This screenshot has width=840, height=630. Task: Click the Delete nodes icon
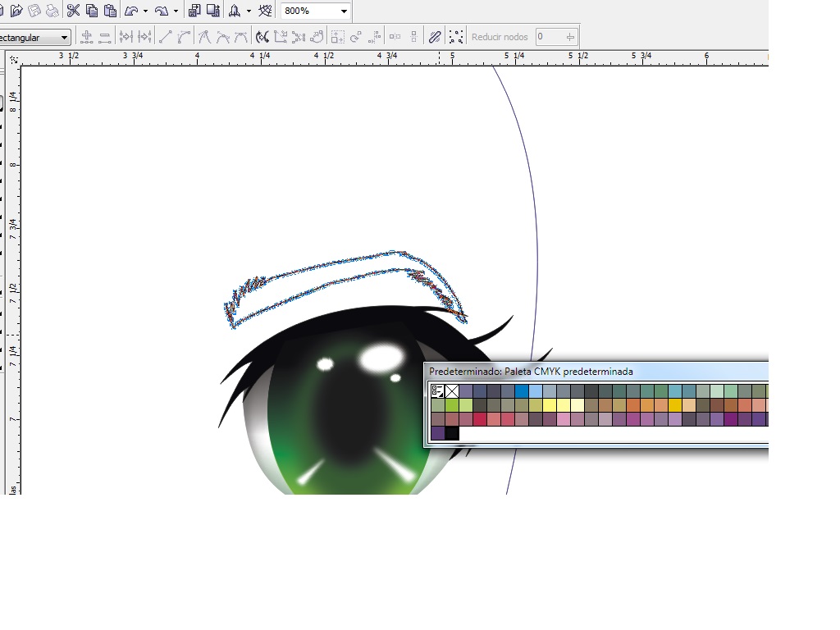pyautogui.click(x=105, y=37)
